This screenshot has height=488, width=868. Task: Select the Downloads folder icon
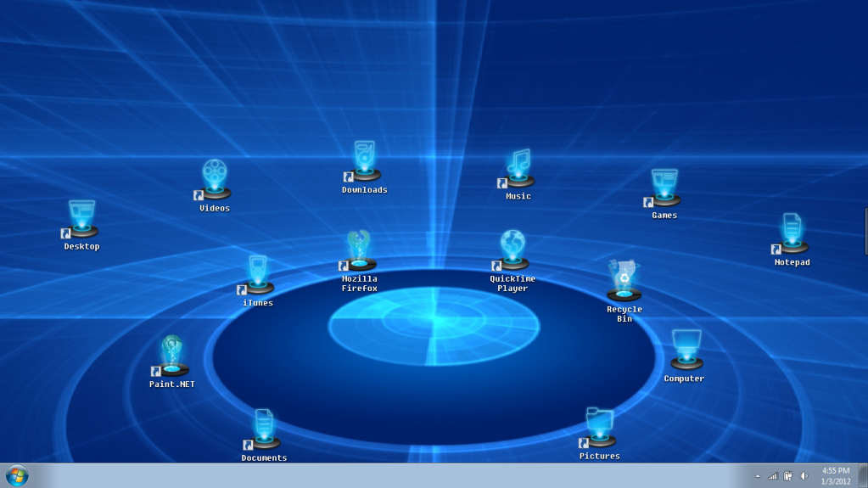[x=365, y=163]
